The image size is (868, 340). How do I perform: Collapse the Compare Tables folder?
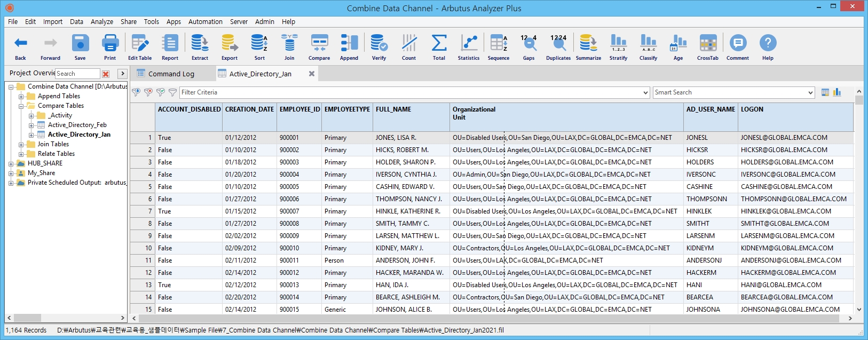[21, 106]
